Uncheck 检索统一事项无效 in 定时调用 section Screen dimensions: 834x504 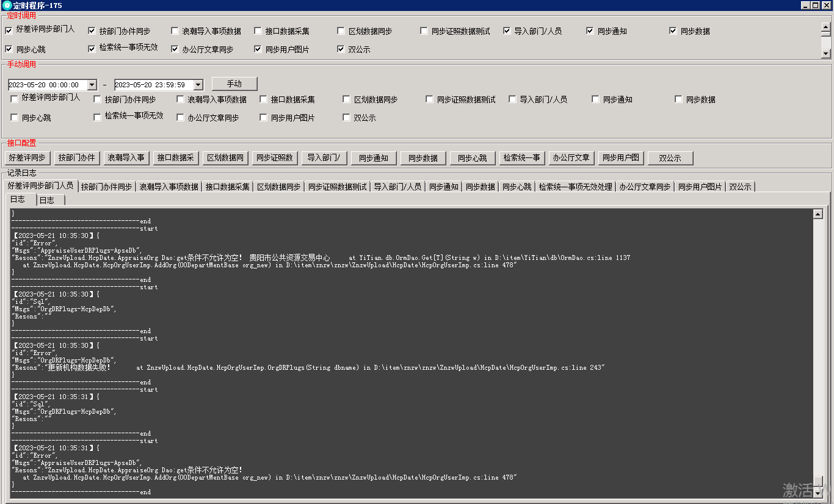click(x=92, y=49)
